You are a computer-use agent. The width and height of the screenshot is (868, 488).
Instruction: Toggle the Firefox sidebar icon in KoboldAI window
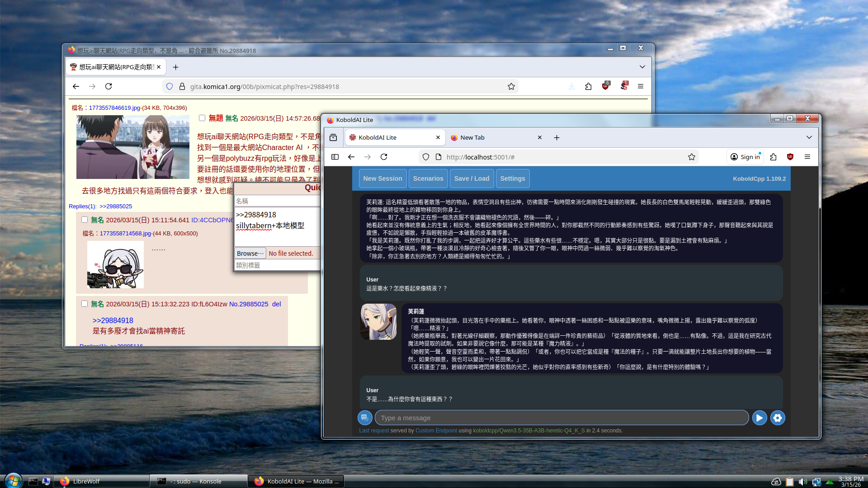click(x=335, y=157)
